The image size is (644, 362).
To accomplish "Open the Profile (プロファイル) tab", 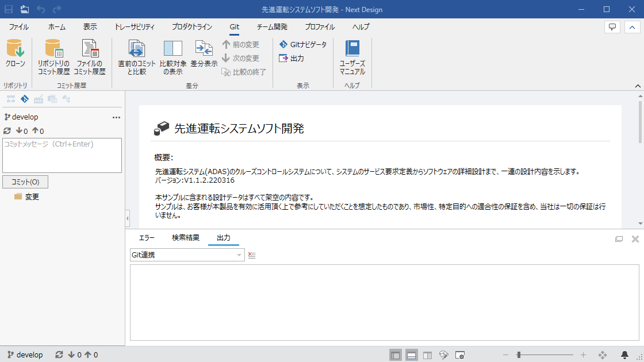I will pyautogui.click(x=320, y=27).
